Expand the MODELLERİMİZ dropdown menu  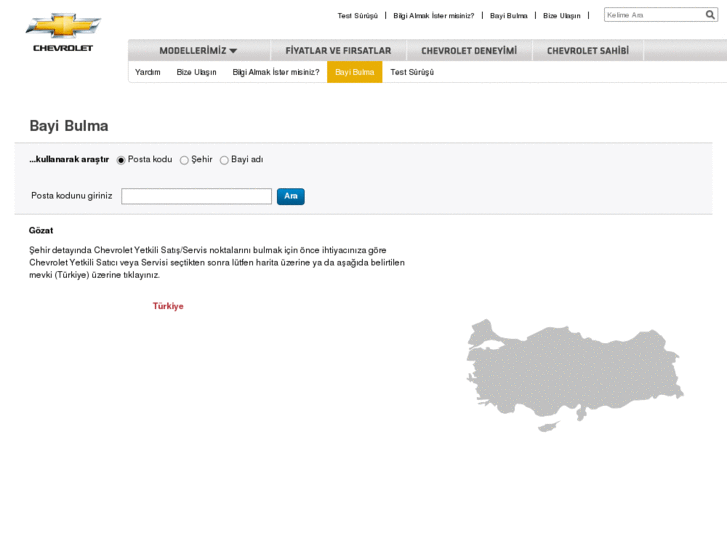coord(198,51)
